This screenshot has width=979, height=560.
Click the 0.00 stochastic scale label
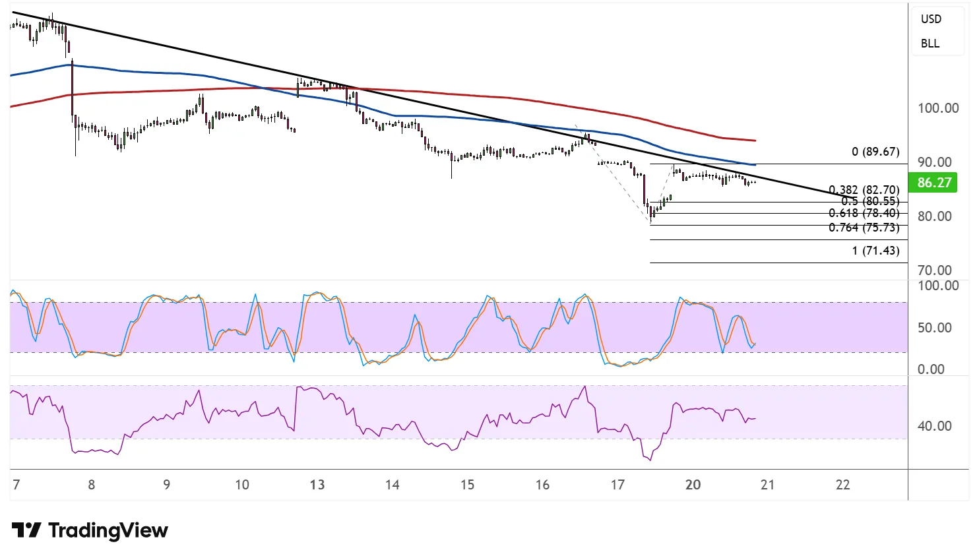click(931, 369)
